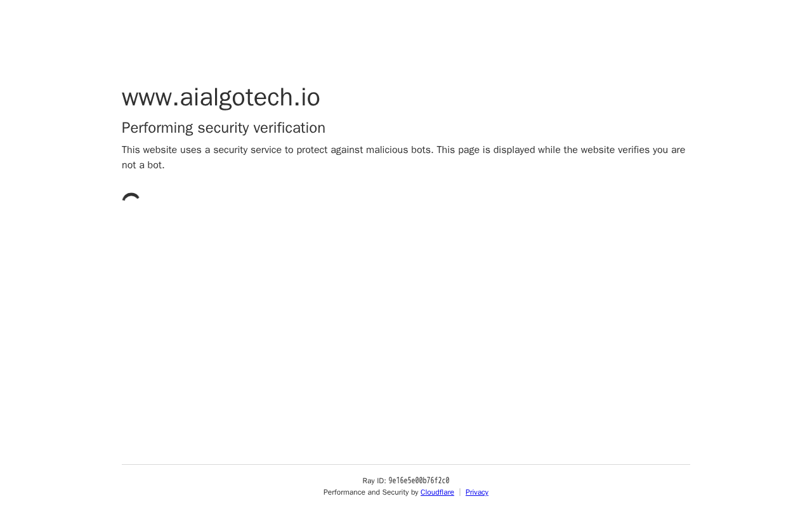The width and height of the screenshot is (812, 508).
Task: Select the Ray ID value 9e16e5e00b76f2c0
Action: (x=419, y=481)
